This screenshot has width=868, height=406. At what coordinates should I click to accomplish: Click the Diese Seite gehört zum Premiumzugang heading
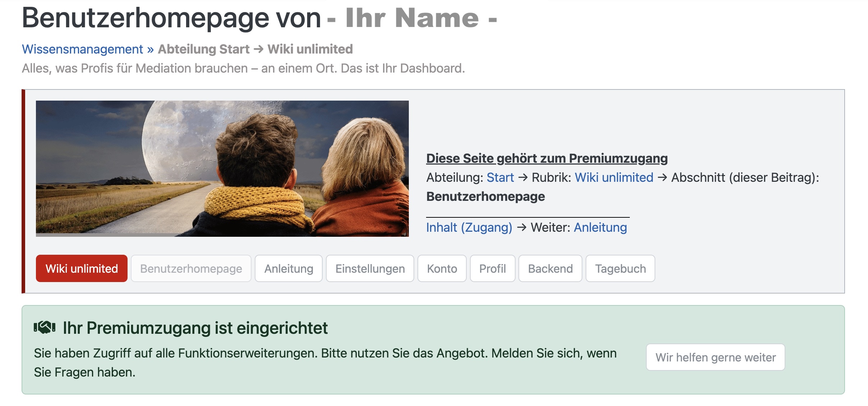pos(546,158)
